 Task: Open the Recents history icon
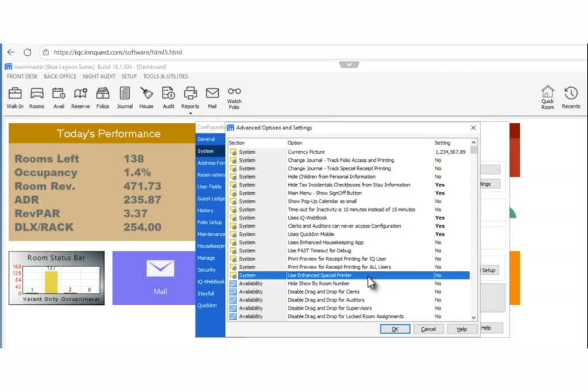[571, 98]
